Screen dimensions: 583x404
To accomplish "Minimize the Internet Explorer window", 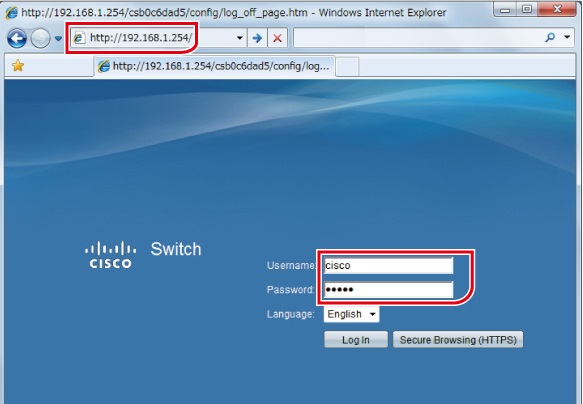I will coord(505,10).
